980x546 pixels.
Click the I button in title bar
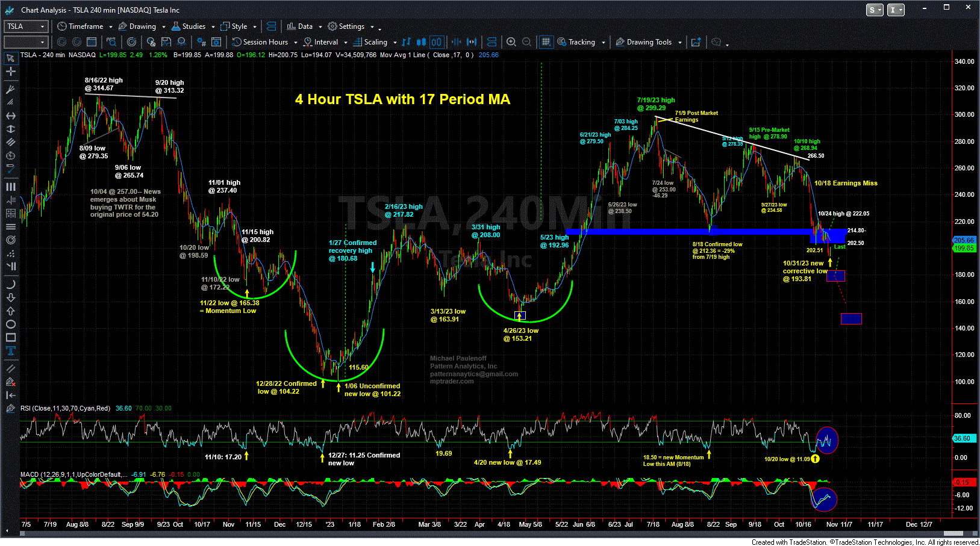point(896,10)
